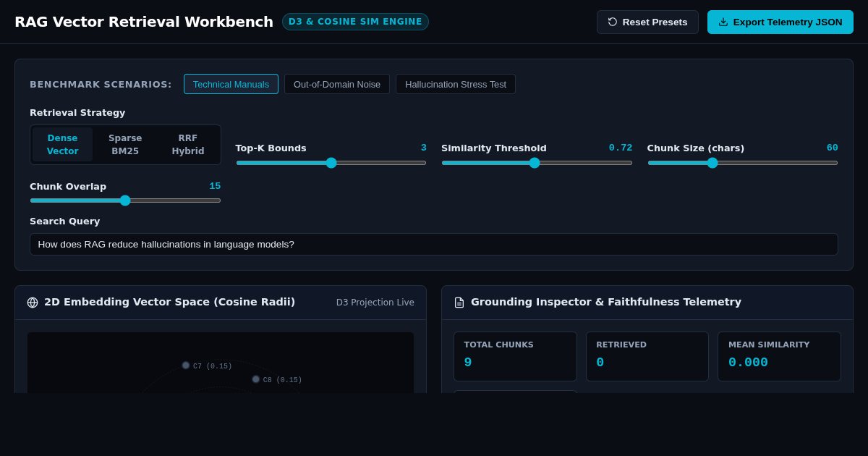Screen dimensions: 868x456
Task: Adjust the Chunk Overlap slider
Action: pyautogui.click(x=125, y=200)
